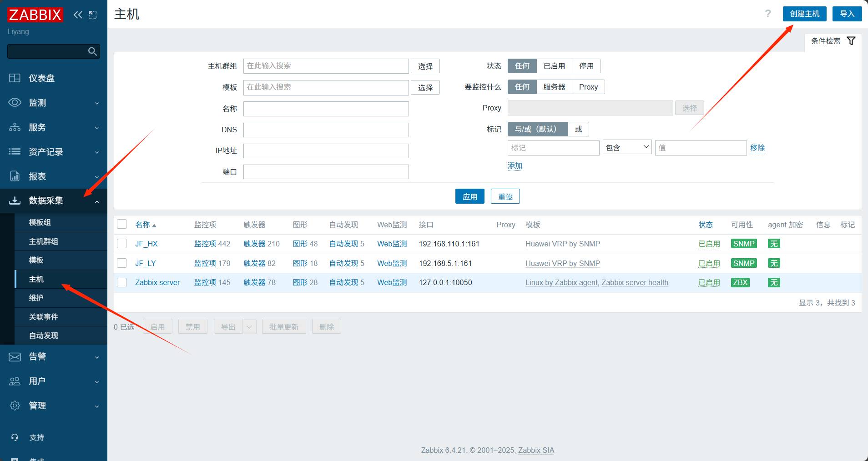Open Huawei VRP by SNMP for JF_LY
Screen dimensions: 868x461
pos(563,263)
